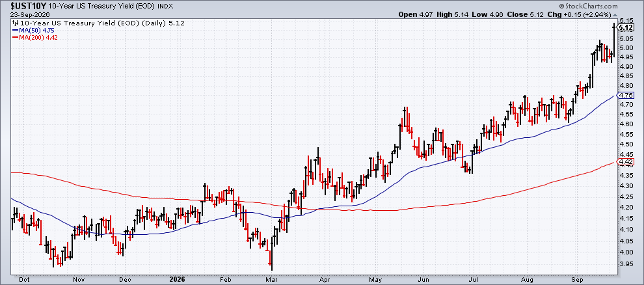Click the Mar label on the time axis

click(x=271, y=279)
